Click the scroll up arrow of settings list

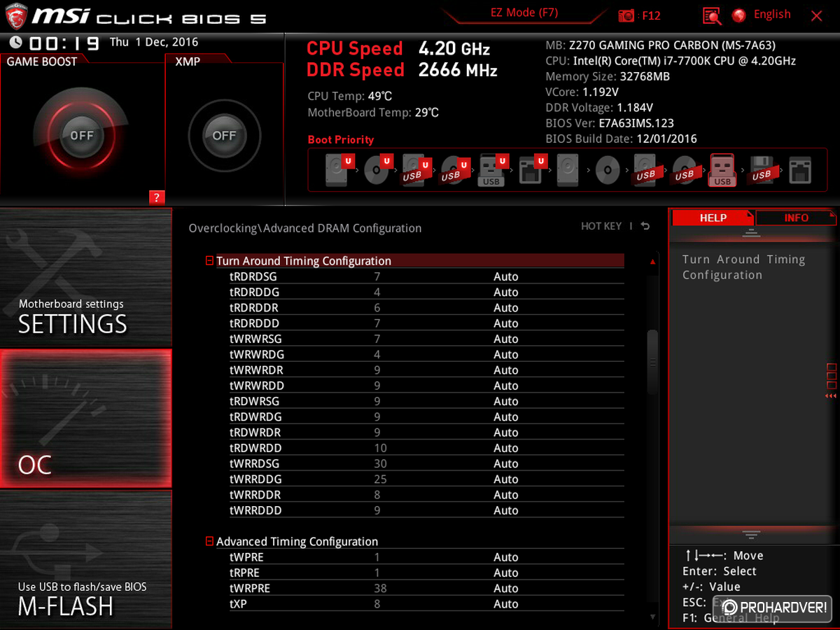[653, 262]
